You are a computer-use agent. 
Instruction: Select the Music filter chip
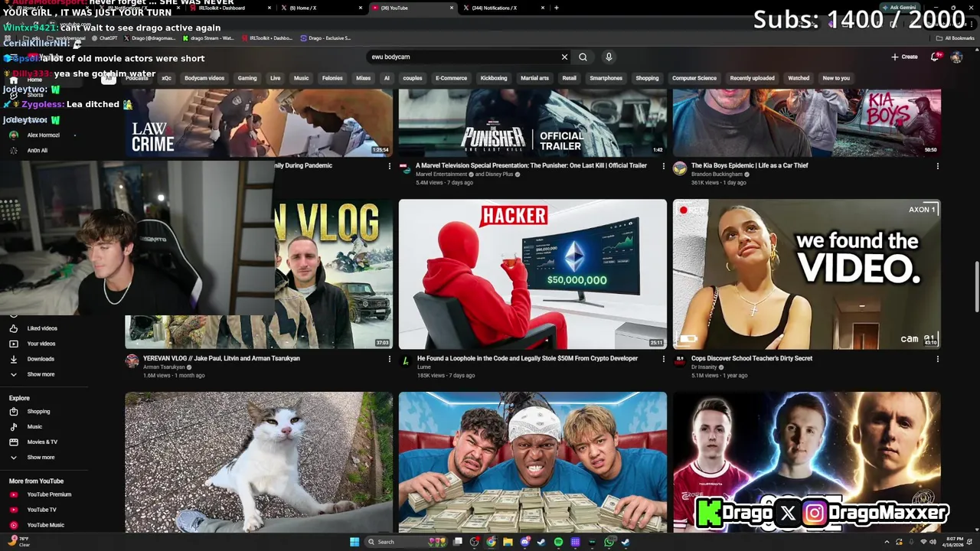pyautogui.click(x=302, y=78)
